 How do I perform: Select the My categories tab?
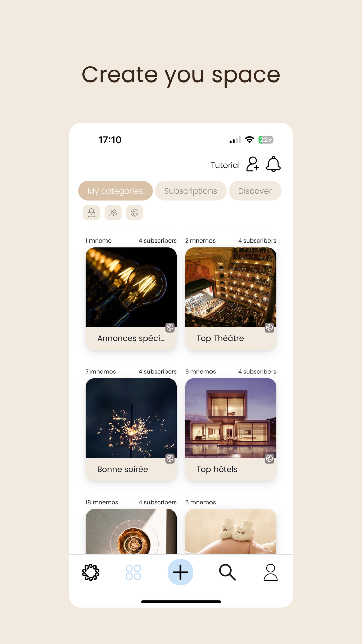115,191
